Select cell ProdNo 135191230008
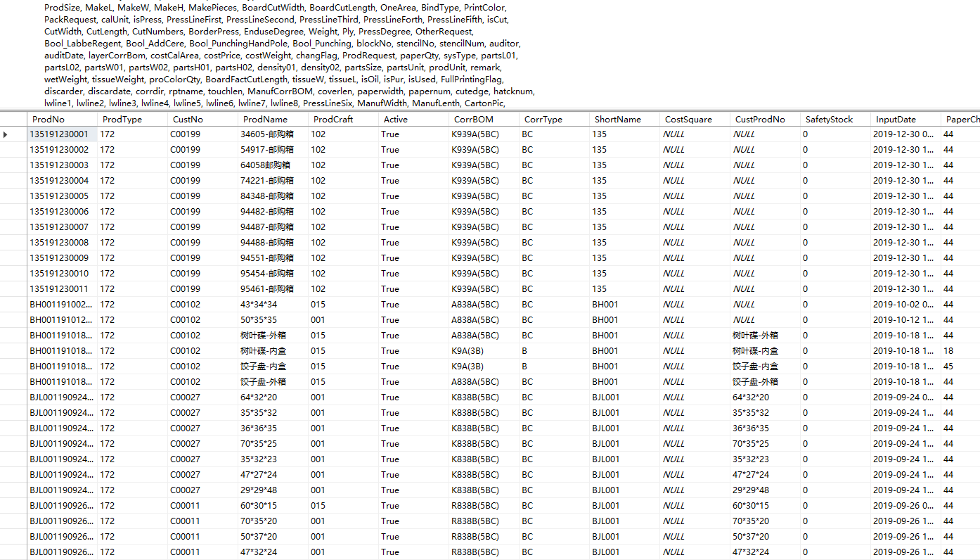 point(62,243)
